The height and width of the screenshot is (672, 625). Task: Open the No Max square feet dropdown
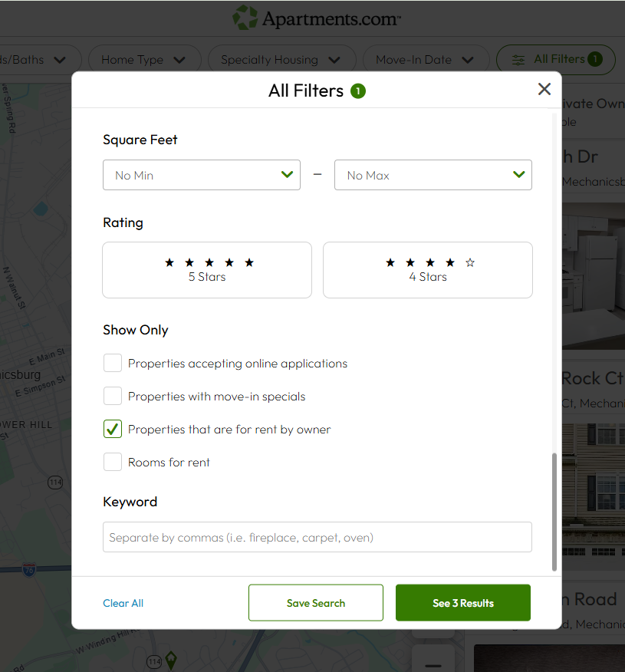433,175
